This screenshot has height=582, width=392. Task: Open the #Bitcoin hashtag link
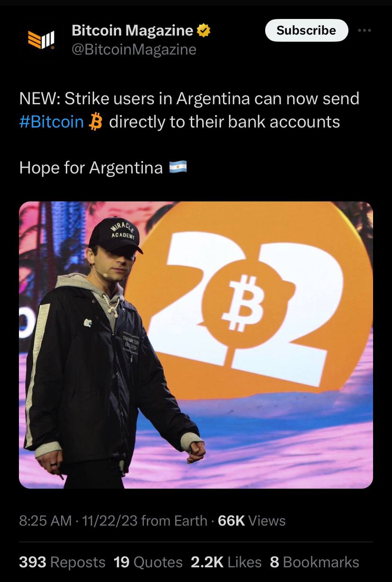[52, 122]
